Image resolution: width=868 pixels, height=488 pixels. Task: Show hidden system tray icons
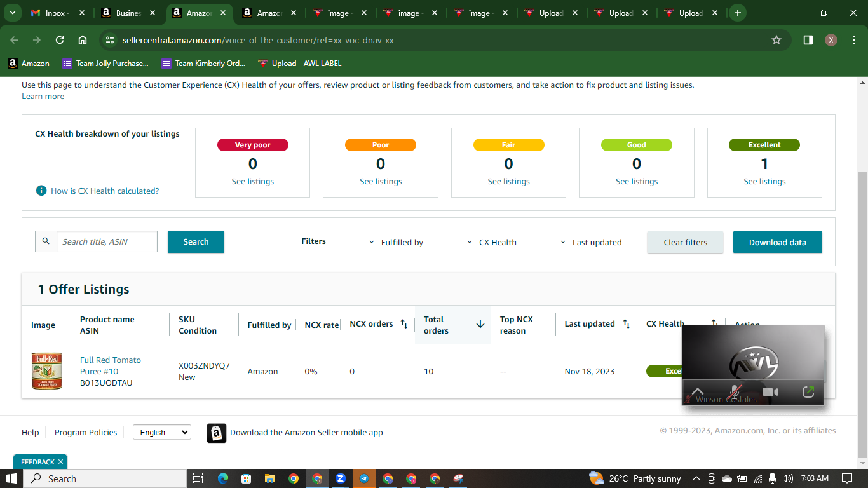[696, 478]
